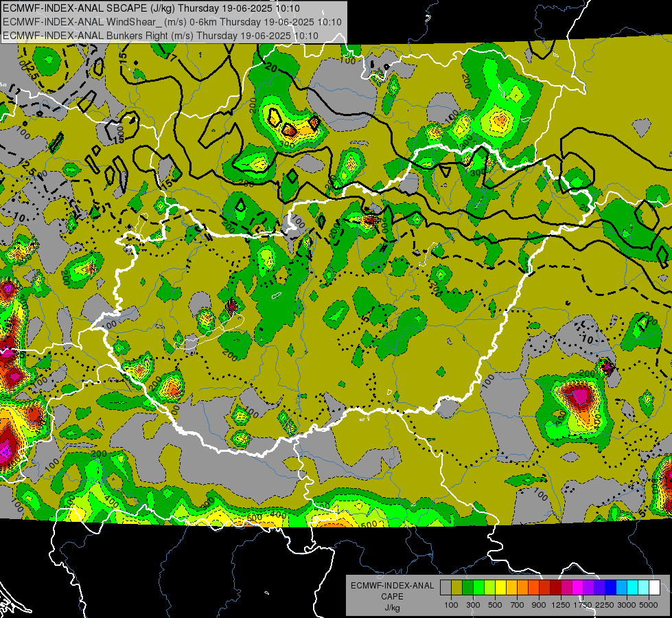Viewport: 672px width, 618px height.
Task: Select the brick red legend swatch after 900
Action: [x=545, y=588]
